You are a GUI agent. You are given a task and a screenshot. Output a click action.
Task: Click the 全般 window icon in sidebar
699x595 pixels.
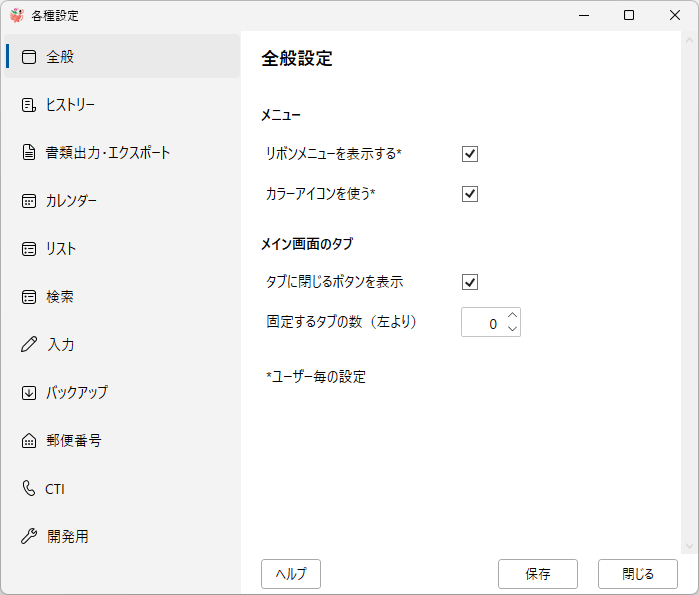click(29, 57)
